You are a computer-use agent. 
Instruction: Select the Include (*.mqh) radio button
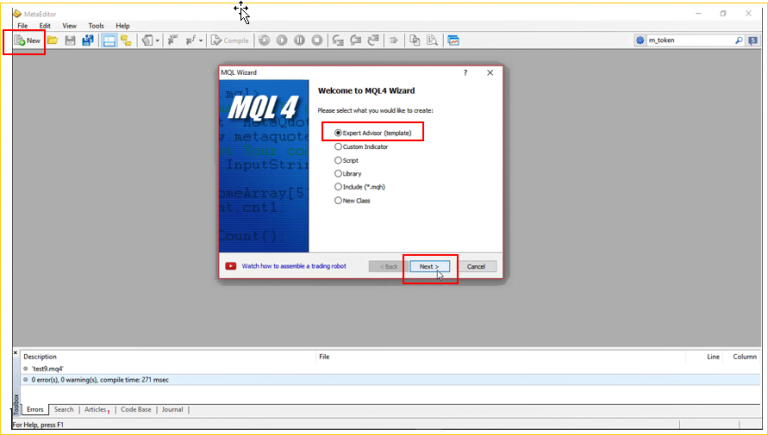point(338,187)
